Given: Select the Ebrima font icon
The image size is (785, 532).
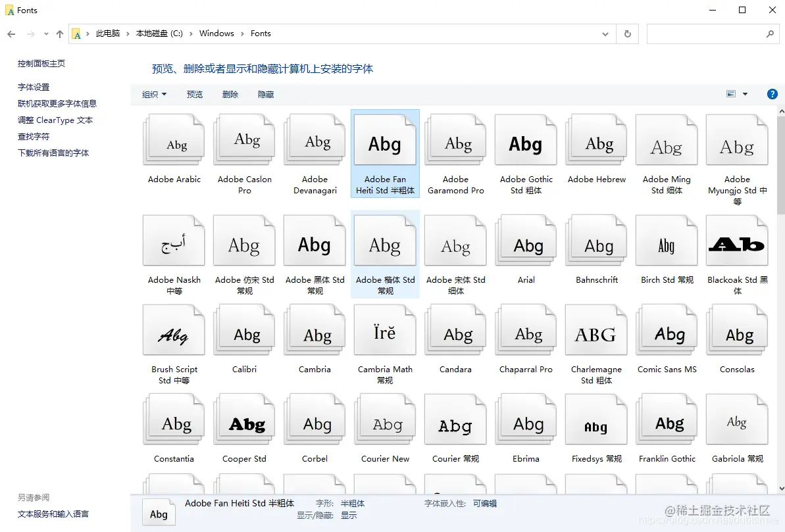Looking at the screenshot, I should (526, 420).
